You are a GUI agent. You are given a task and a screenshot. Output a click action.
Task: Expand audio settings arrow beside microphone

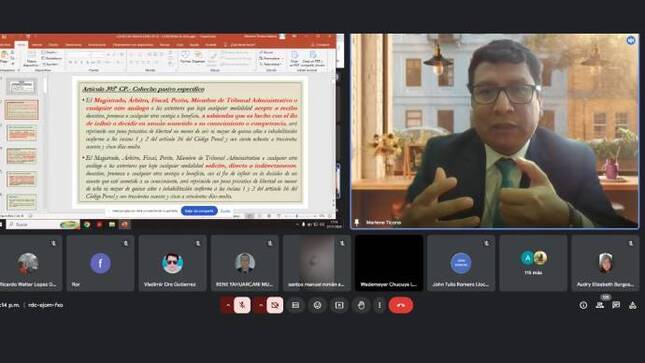[227, 305]
